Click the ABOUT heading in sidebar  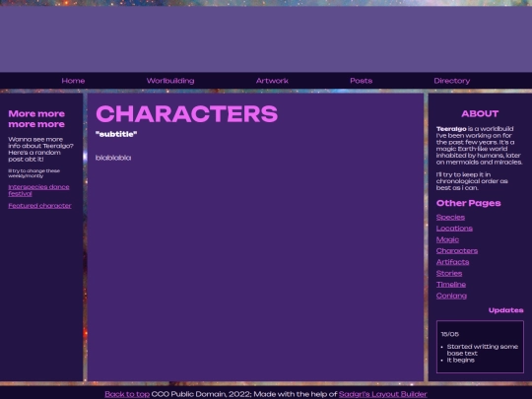tap(480, 113)
